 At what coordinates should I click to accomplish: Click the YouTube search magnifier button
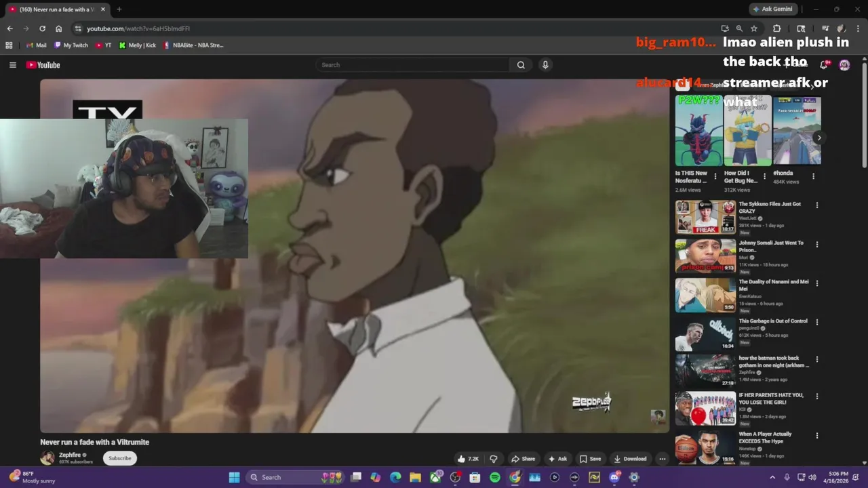521,65
